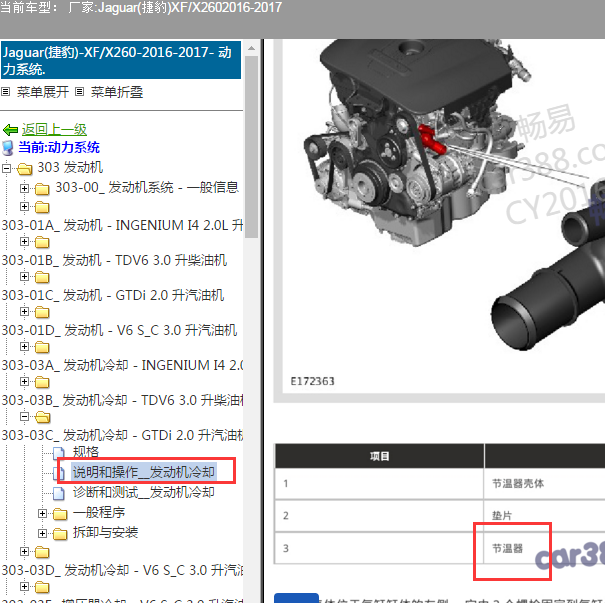Expand the 拆卸与安装 folder
Viewport: 605px width, 603px height.
tap(42, 534)
